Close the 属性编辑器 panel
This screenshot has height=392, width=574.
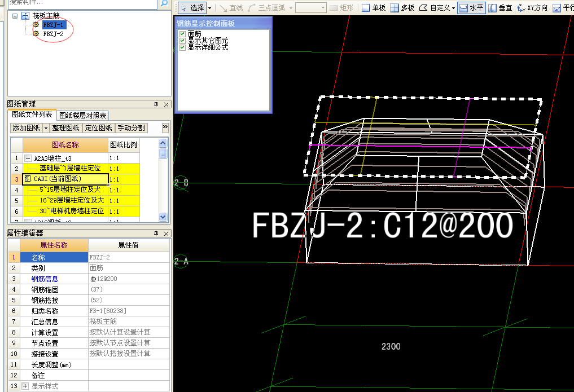click(166, 234)
